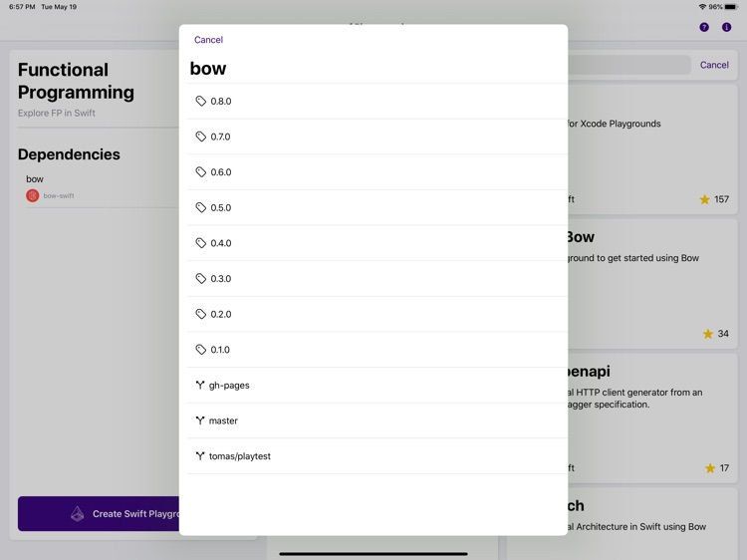Image resolution: width=747 pixels, height=560 pixels.
Task: Tap the tag icon beside 0.1.0
Action: (x=200, y=350)
